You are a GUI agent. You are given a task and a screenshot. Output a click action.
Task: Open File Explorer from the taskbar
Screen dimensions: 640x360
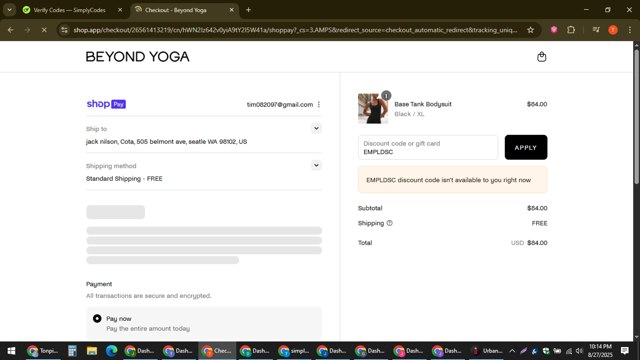[x=92, y=351]
